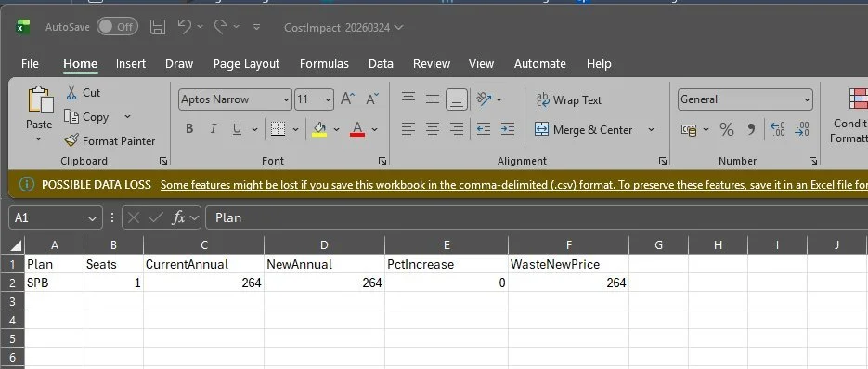Switch to the Formulas tab
Image resolution: width=868 pixels, height=369 pixels.
(324, 64)
